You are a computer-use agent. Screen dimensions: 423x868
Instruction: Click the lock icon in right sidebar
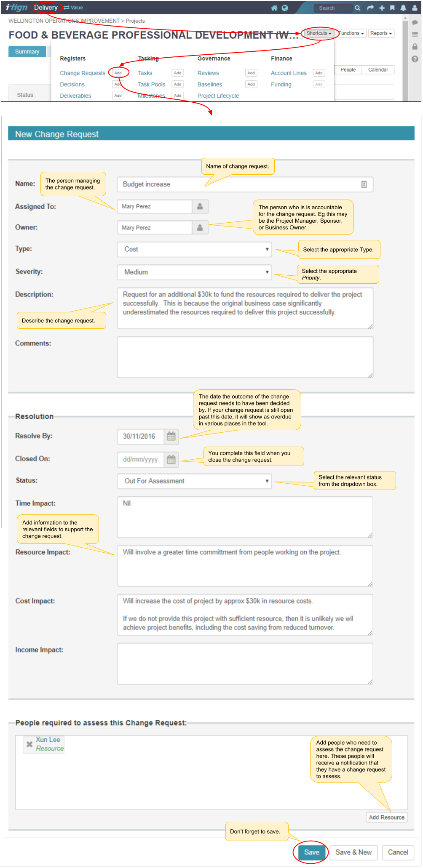point(415,47)
